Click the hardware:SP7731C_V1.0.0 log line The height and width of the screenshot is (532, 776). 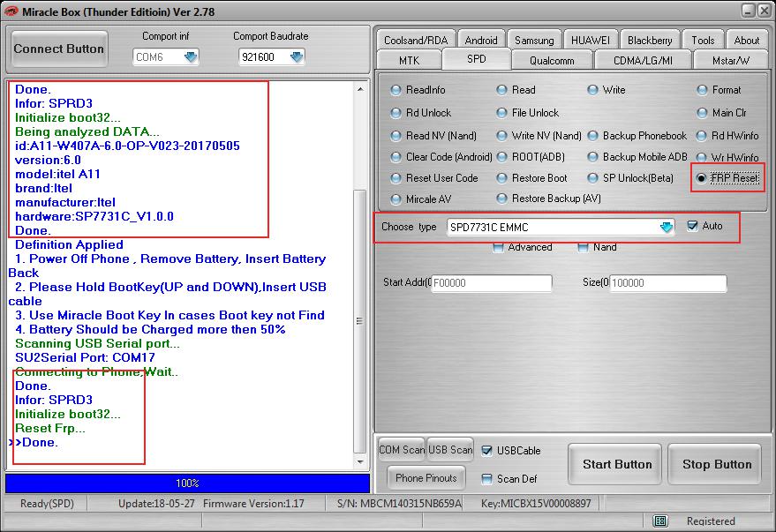pos(94,216)
